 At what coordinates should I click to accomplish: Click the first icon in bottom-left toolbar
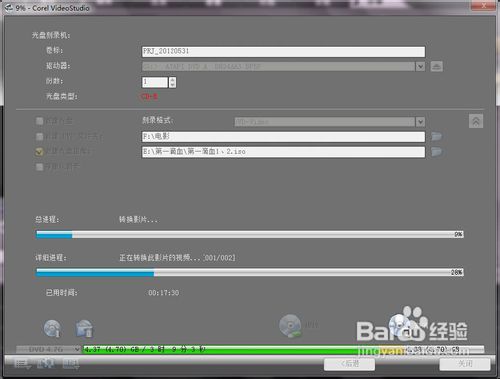tap(23, 364)
